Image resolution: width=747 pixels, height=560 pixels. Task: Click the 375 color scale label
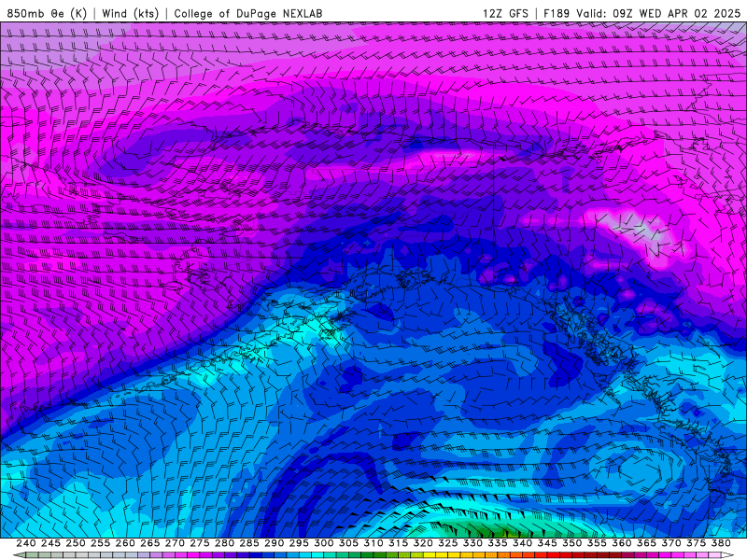tap(696, 543)
